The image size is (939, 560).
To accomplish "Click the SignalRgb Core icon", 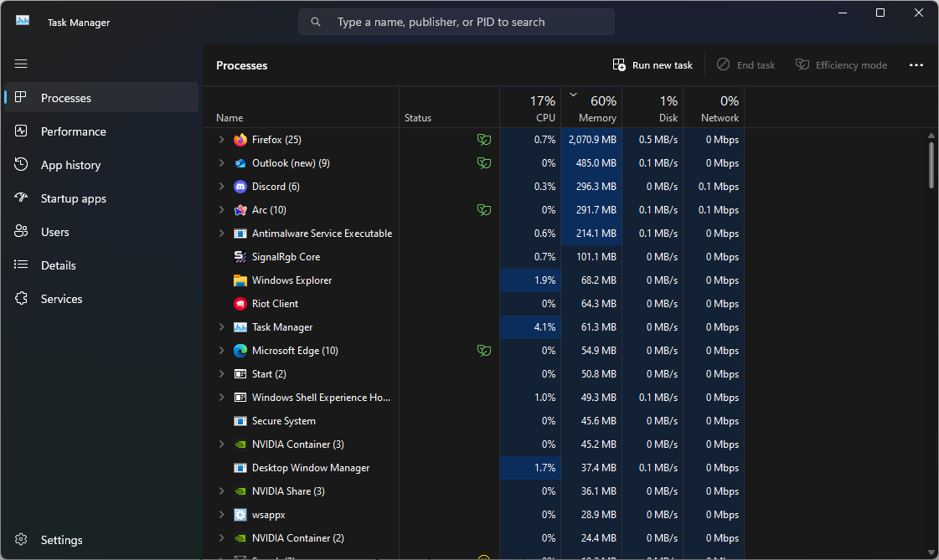I will click(240, 257).
